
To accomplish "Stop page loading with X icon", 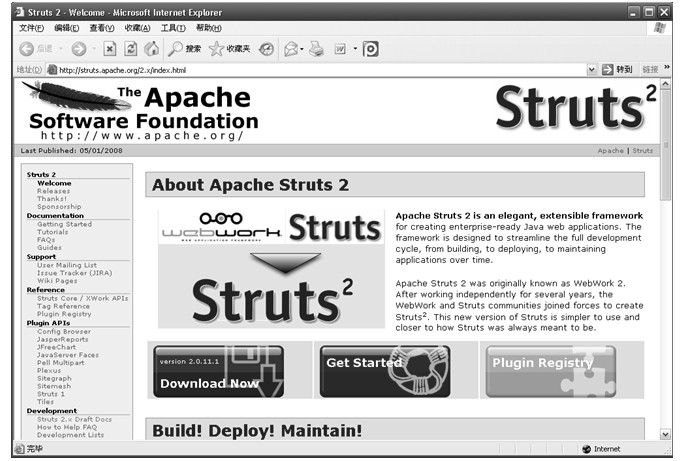I will click(x=110, y=49).
